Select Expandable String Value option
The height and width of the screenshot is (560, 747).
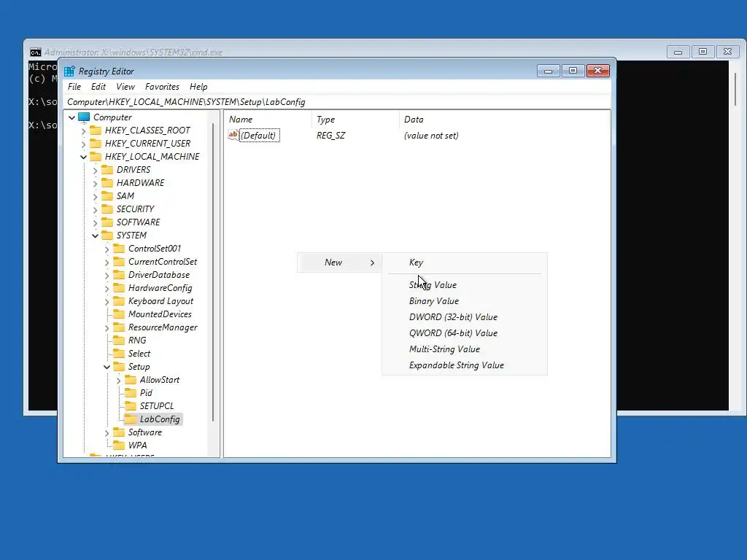point(465,365)
